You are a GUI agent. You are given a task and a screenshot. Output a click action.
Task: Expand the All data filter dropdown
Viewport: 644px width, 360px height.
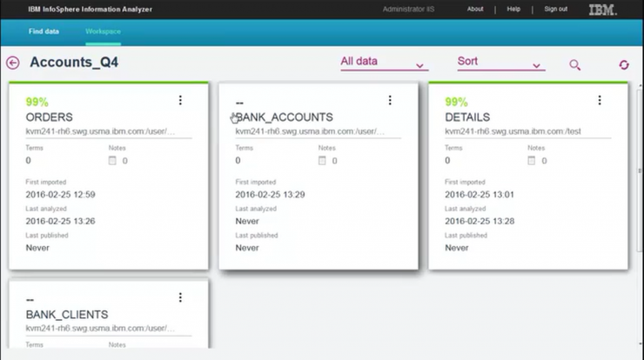(x=384, y=62)
